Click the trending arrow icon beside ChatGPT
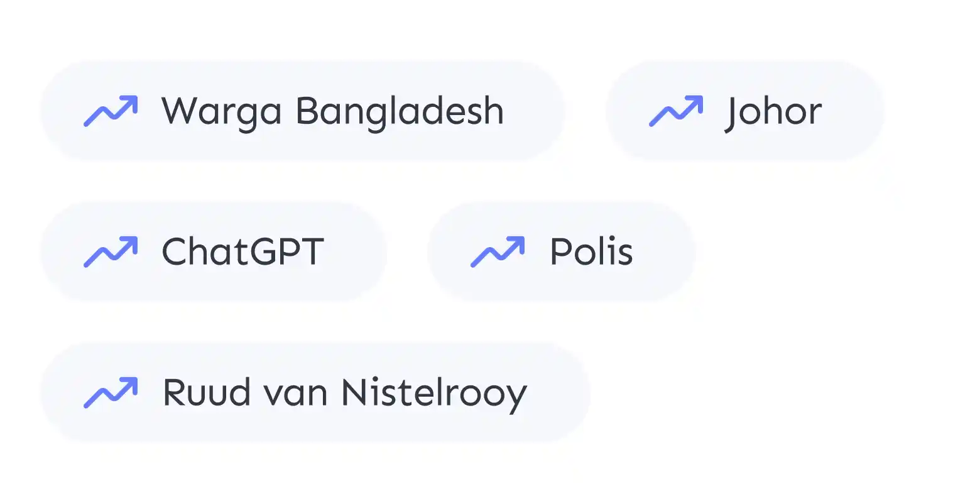 tap(111, 251)
